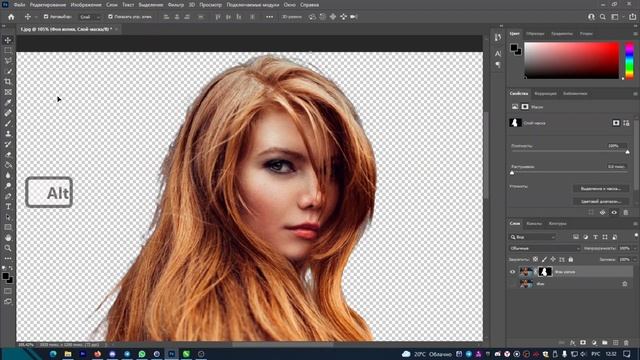Screen dimensions: 640x360
Task: Toggle visibility of masked top layer
Action: [x=512, y=272]
